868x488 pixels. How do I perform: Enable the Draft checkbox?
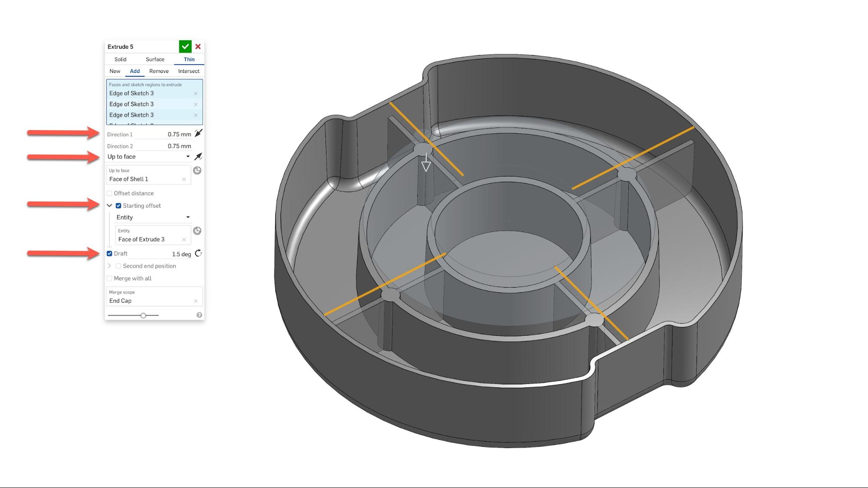(110, 253)
